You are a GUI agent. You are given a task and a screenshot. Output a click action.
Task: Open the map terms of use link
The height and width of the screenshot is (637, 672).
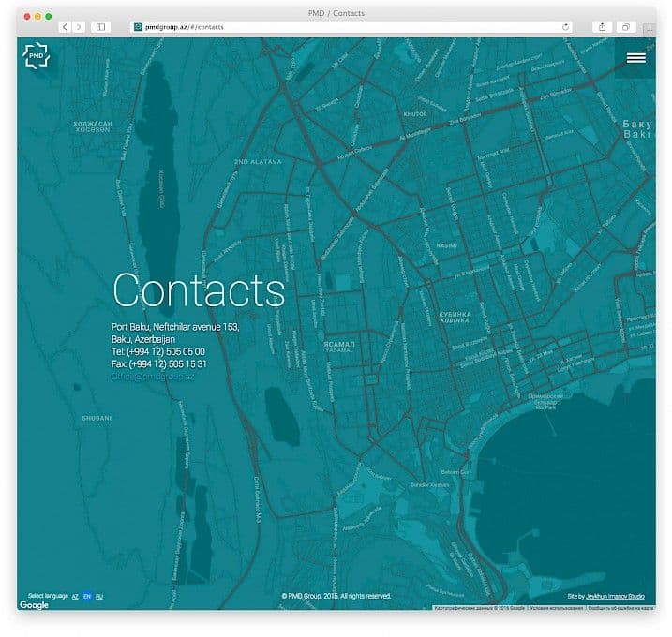[557, 608]
